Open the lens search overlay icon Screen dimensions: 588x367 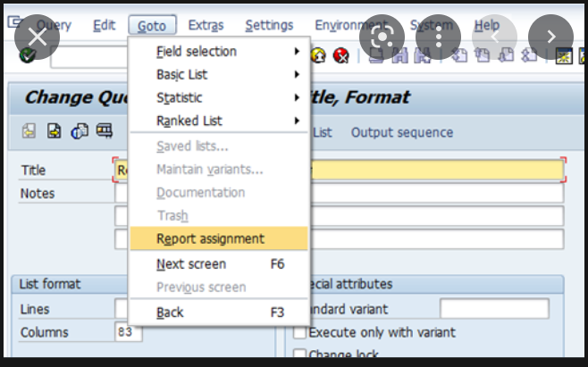382,37
